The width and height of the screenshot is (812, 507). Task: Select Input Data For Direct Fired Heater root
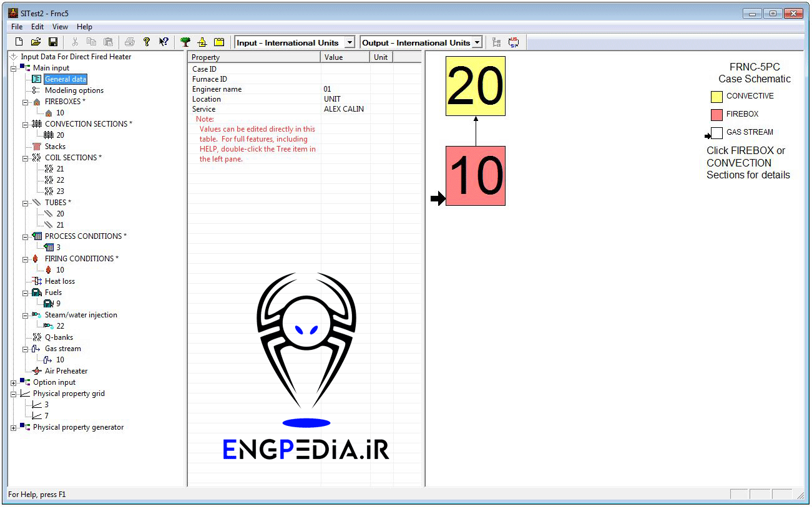tap(76, 57)
